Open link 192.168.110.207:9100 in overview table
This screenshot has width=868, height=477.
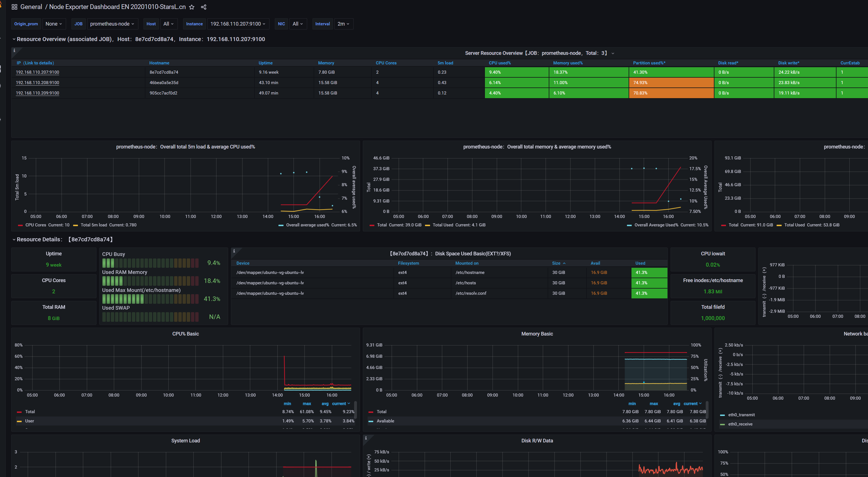pyautogui.click(x=37, y=72)
